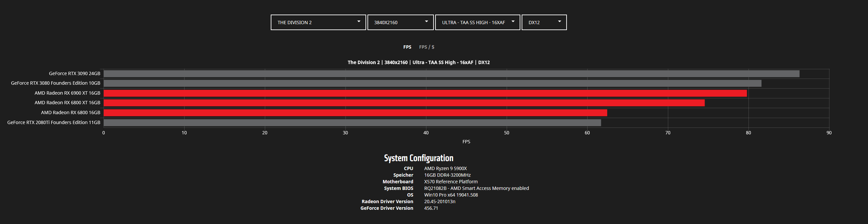Screen dimensions: 868x224
Task: Click the 50 axis tick label
Action: pos(506,133)
